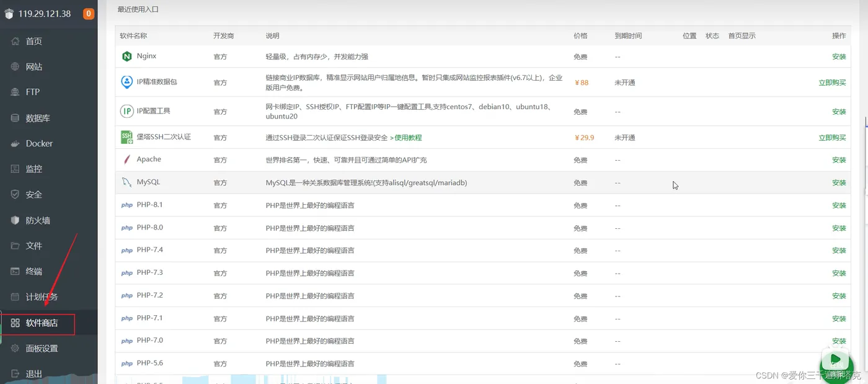Viewport: 868px width, 384px height.
Task: Open the Docker sidebar menu
Action: pos(49,143)
